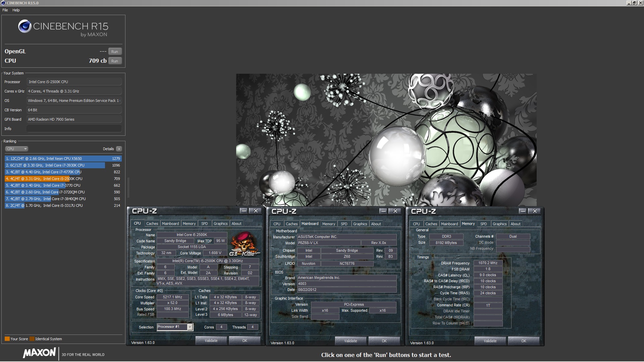Open SPD tab in Memory CPU-Z window

coord(484,224)
